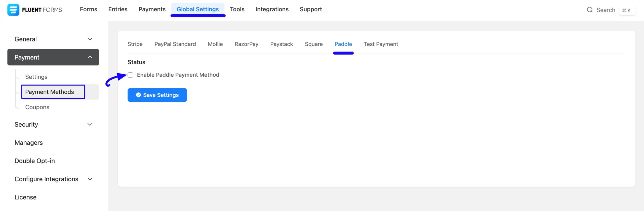Enable Paddle Payment Method checkbox
644x211 pixels.
click(130, 75)
